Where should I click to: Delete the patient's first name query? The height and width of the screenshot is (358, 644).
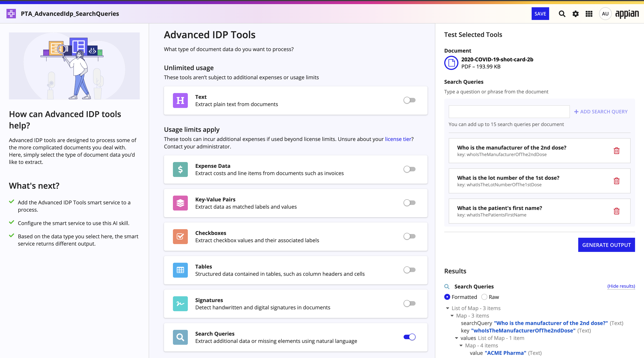coord(616,211)
